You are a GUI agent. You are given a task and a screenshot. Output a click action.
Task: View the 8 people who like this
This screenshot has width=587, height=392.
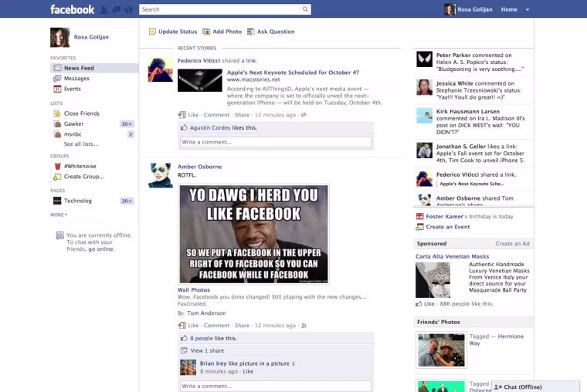[201, 339]
